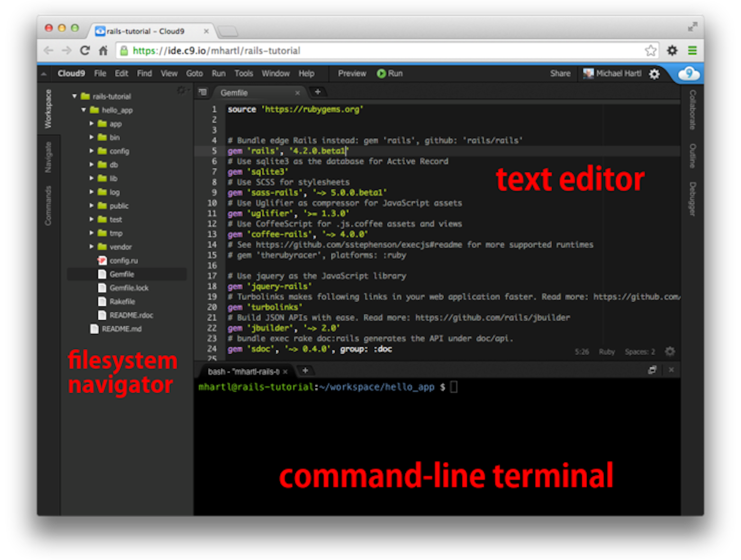The height and width of the screenshot is (560, 741).
Task: Open the Cloud9 cloud logo button
Action: click(x=689, y=74)
